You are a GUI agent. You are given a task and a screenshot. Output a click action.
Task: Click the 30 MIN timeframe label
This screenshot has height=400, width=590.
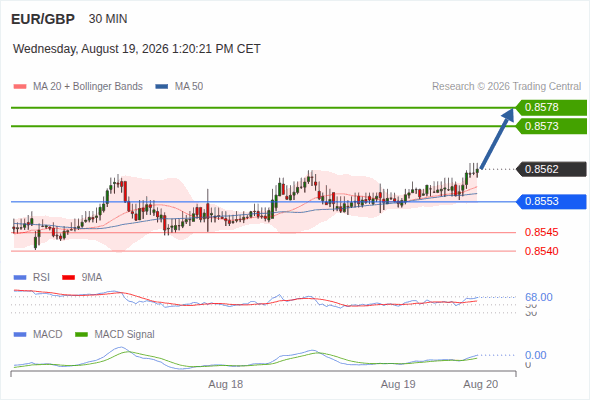pyautogui.click(x=108, y=19)
